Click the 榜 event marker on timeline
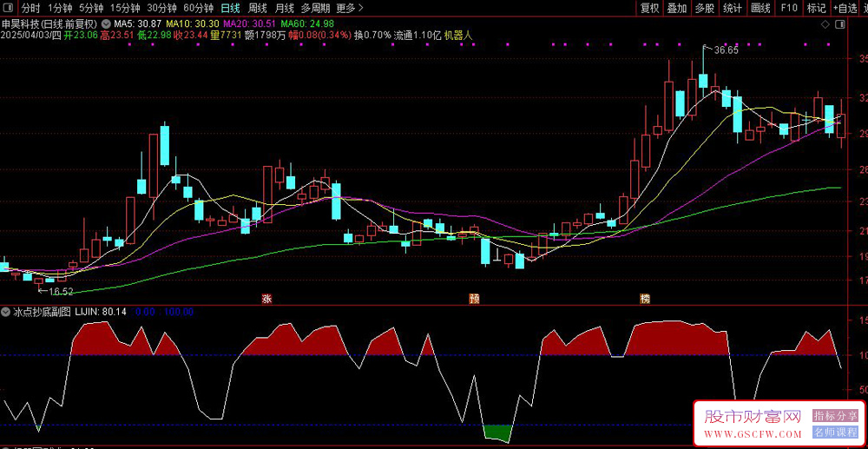Screen dimensions: 868x449 coord(644,299)
